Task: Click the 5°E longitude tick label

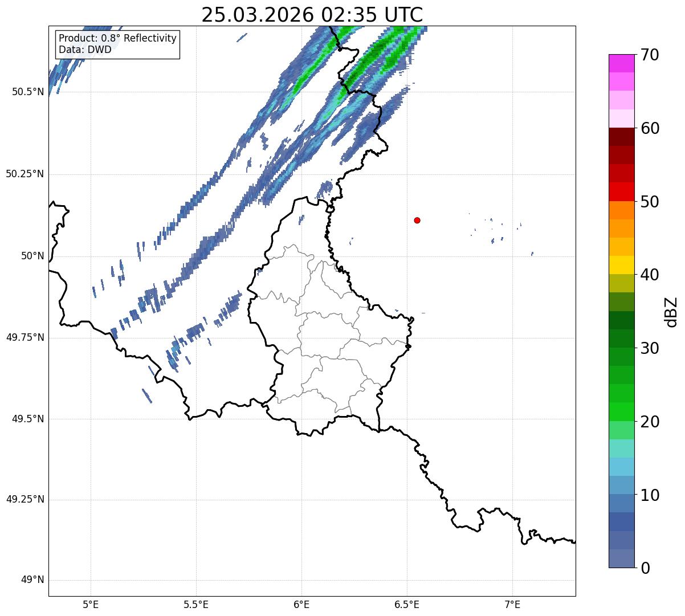Action: 91,604
